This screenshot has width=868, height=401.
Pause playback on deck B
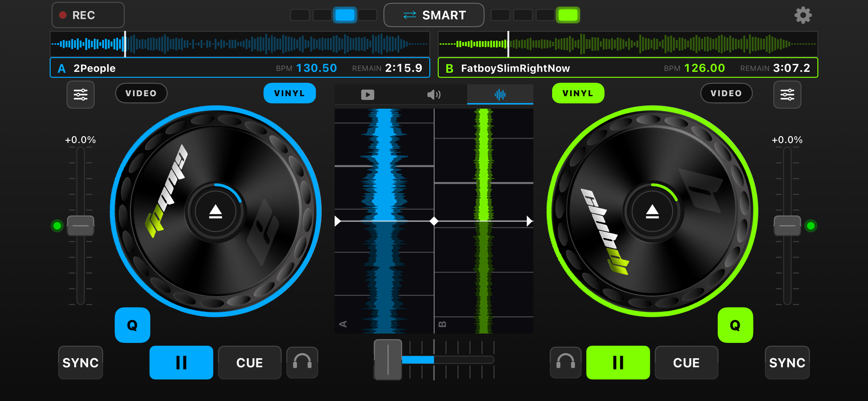(618, 363)
